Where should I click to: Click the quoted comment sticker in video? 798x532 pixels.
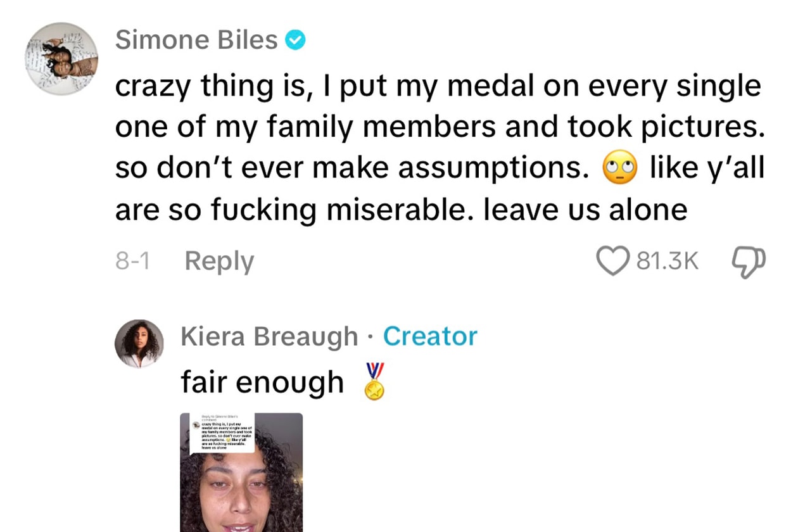(224, 434)
